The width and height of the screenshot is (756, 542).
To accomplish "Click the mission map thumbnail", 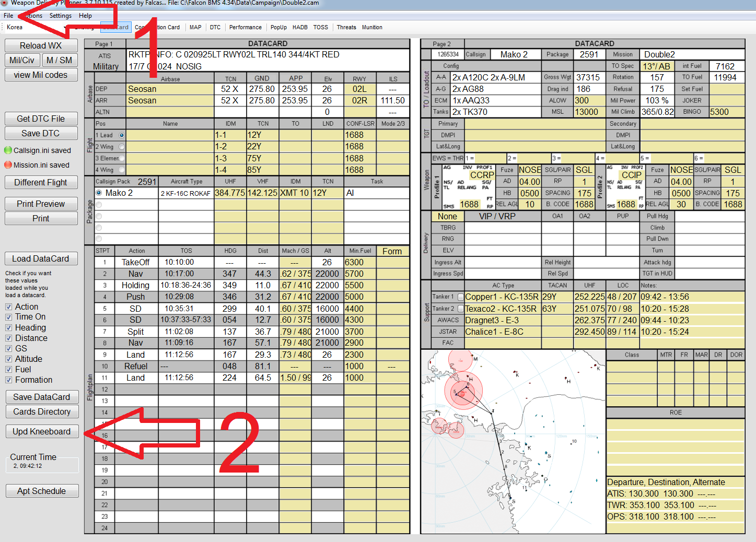I will pos(513,441).
